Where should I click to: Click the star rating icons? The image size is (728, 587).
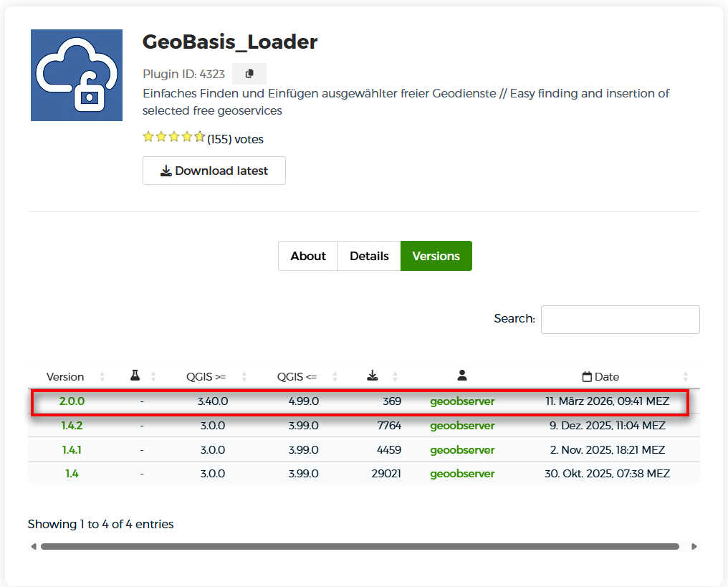click(173, 137)
